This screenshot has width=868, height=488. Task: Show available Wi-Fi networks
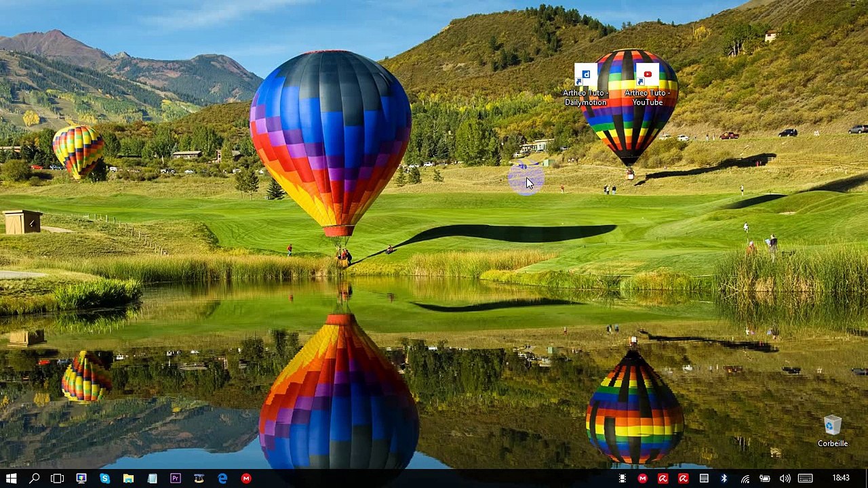coord(745,479)
